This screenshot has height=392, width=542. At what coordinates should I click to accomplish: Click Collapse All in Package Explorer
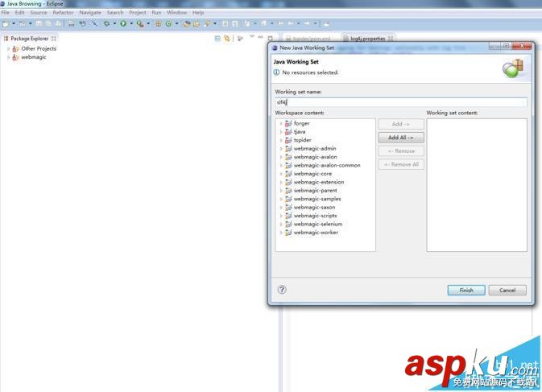coord(217,39)
